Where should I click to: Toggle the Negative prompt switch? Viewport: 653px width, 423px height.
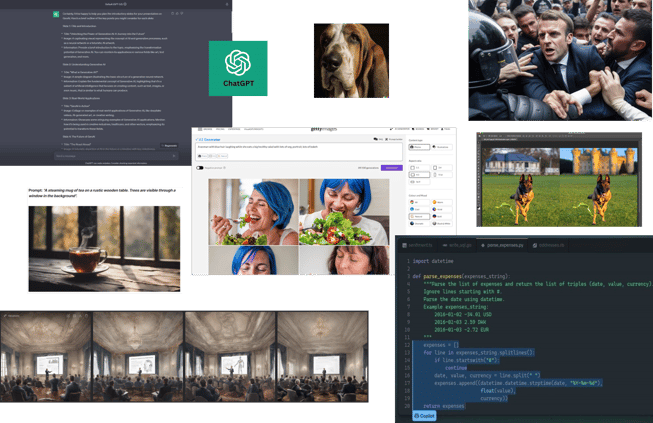tap(200, 168)
